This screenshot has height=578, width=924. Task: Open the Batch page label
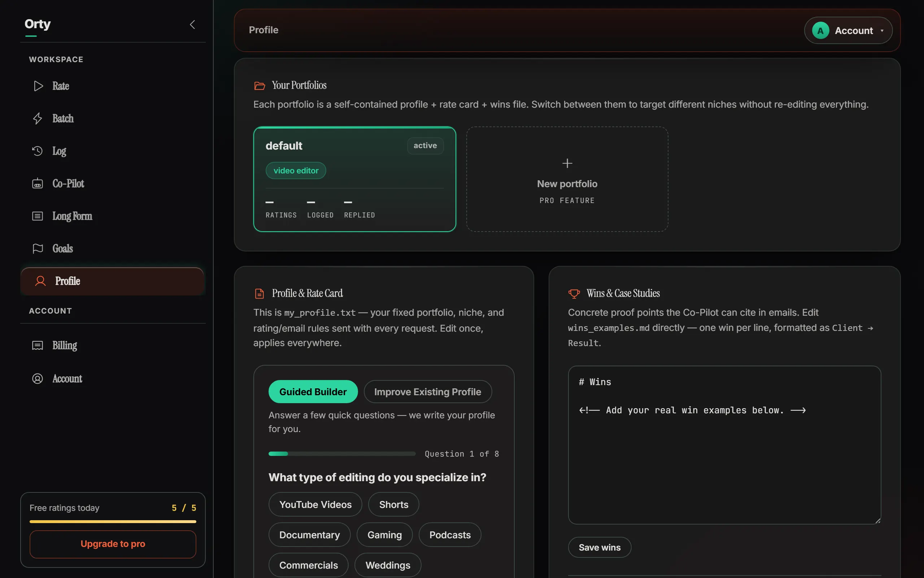(x=63, y=118)
